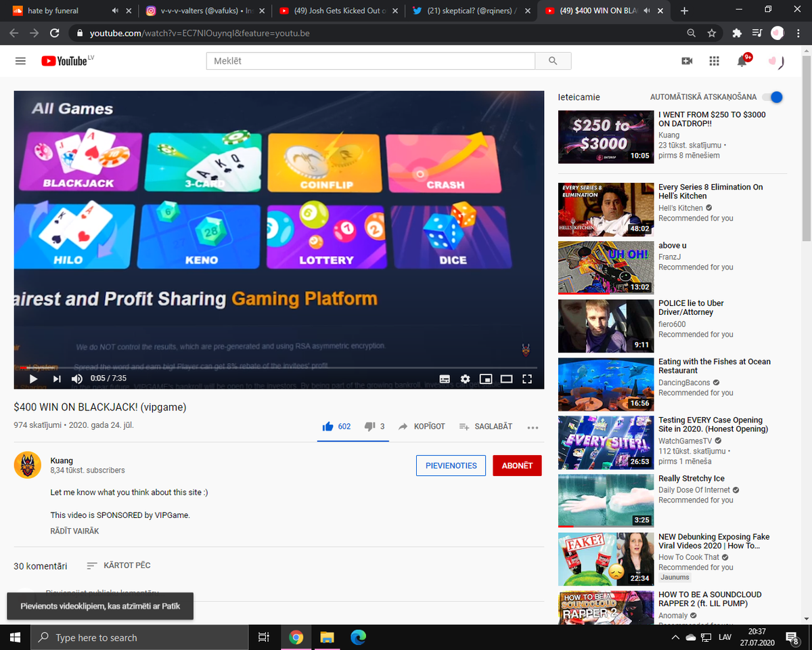812x650 pixels.
Task: Click the address bar URL
Action: click(200, 32)
